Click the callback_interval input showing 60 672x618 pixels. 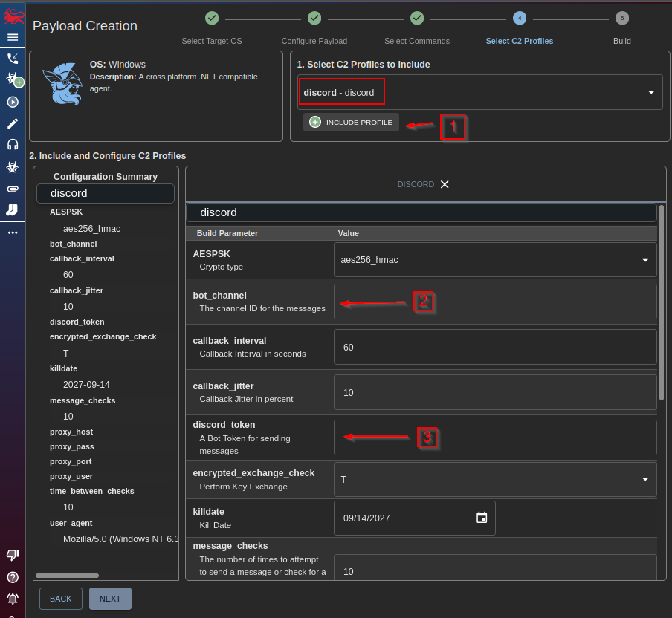pos(495,347)
